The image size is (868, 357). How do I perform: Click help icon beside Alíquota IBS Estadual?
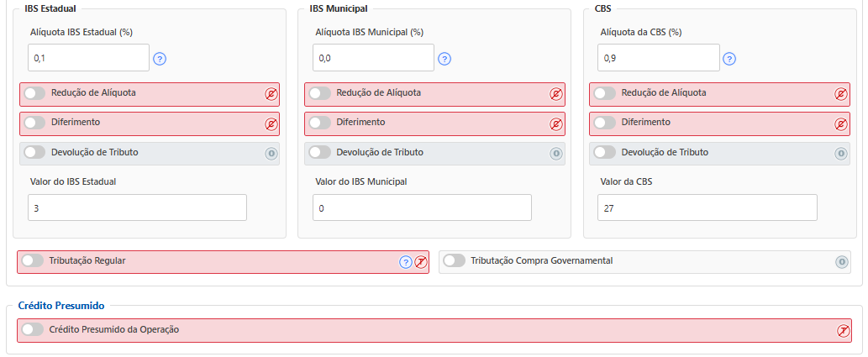(x=160, y=59)
